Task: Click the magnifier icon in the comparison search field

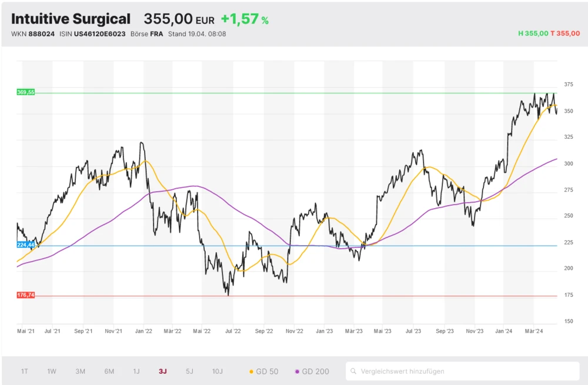Action: [353, 371]
